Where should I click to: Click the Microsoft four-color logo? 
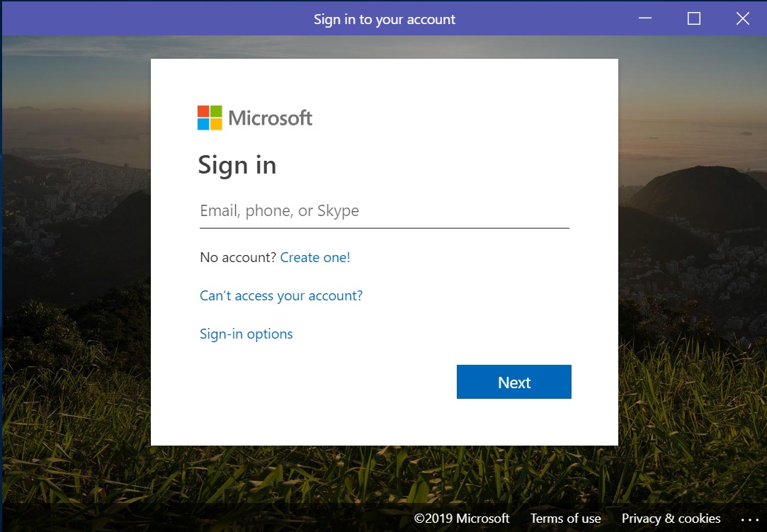(210, 118)
